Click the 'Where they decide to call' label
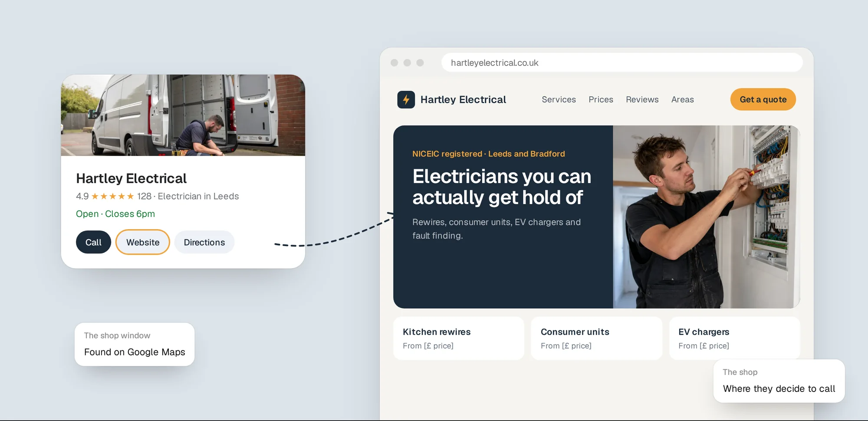Screen dimensions: 868x421 779,388
